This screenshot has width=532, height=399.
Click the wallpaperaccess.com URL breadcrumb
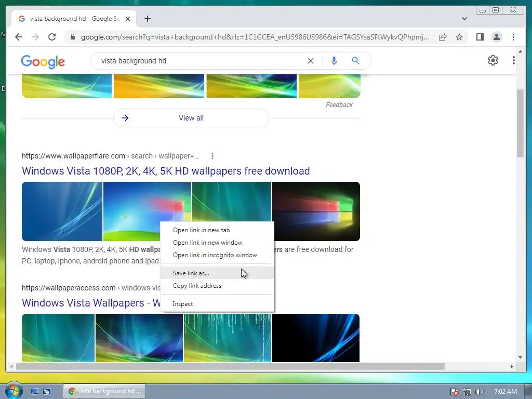coord(91,288)
